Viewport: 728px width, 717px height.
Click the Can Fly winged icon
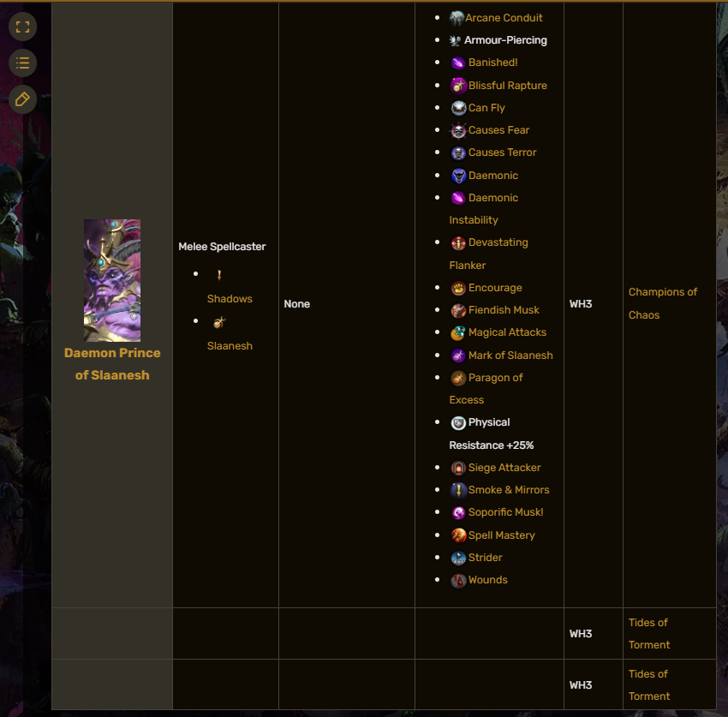[x=458, y=108]
